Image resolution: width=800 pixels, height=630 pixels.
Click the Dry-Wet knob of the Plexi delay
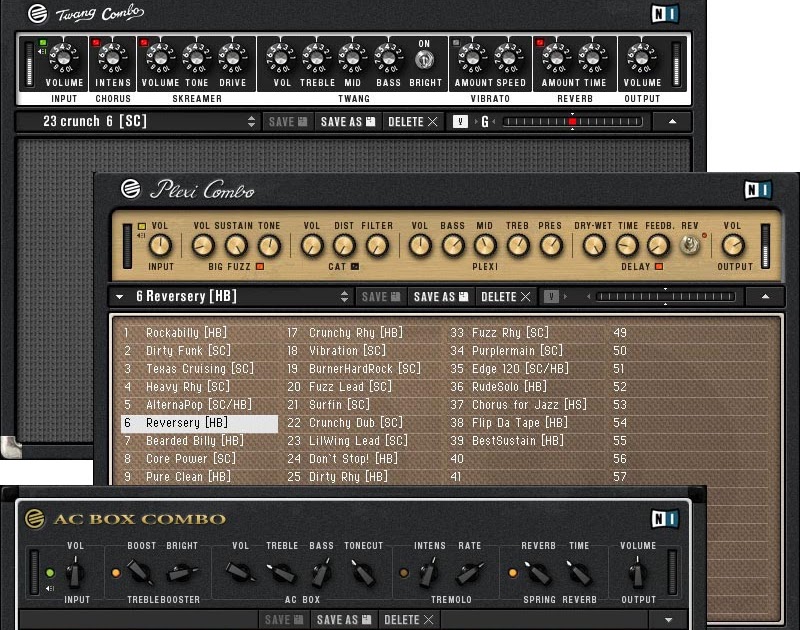592,245
